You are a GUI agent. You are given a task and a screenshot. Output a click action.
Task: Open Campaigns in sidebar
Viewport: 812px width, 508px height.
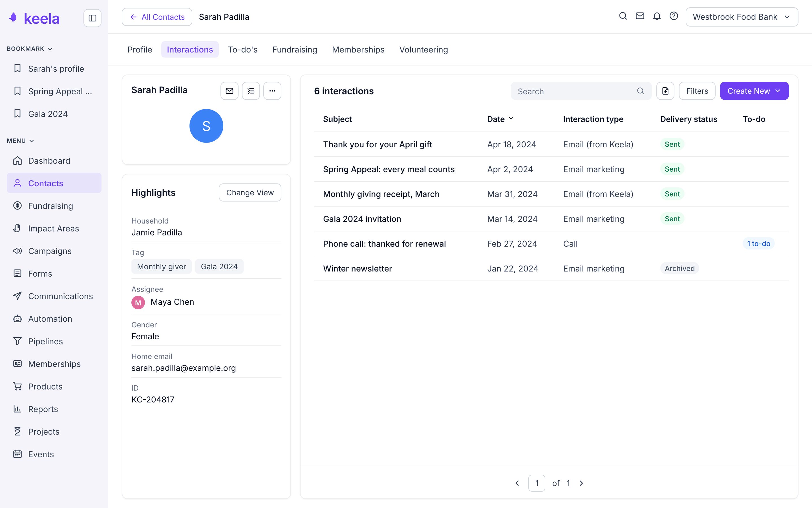point(54,251)
